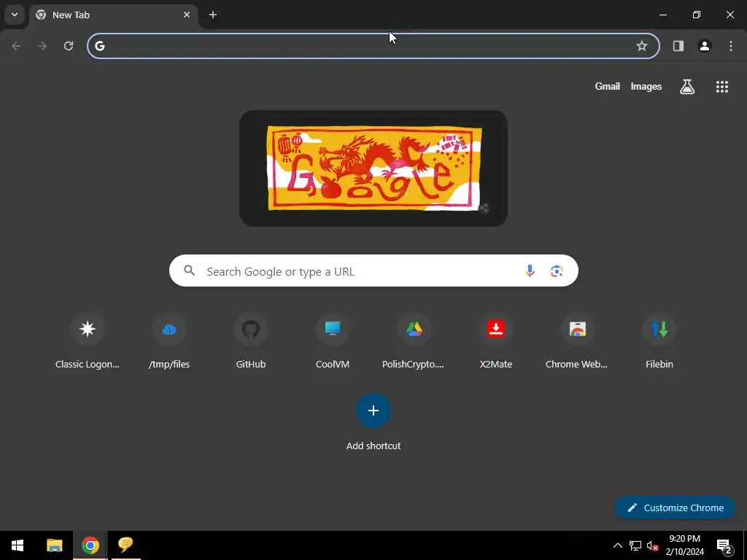This screenshot has height=560, width=747.
Task: Click the Lunar New Year dragon doodle
Action: coord(373,168)
